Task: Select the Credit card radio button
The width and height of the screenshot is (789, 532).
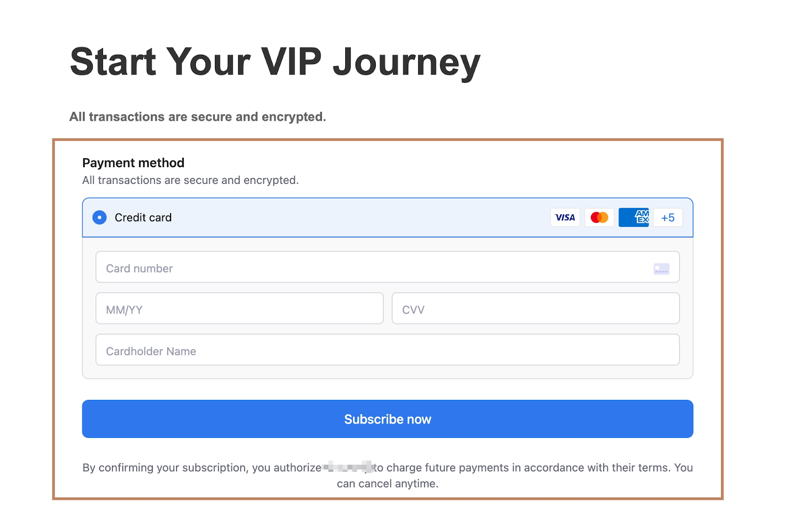Action: point(100,217)
